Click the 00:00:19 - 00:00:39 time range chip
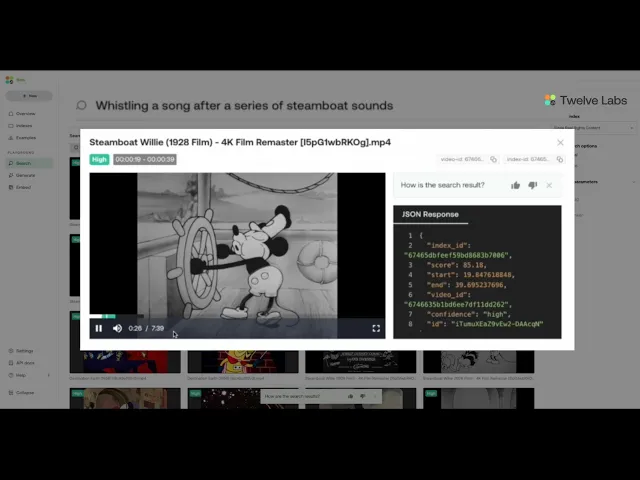 (145, 160)
